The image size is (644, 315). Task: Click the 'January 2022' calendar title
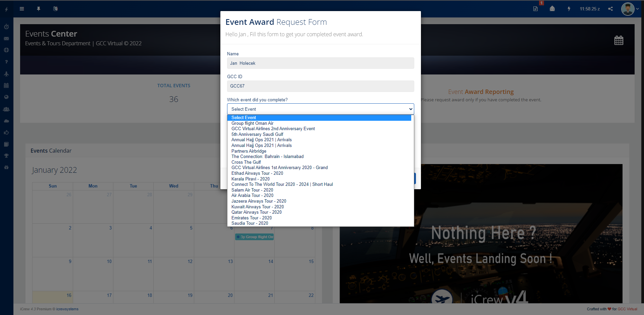tap(54, 170)
